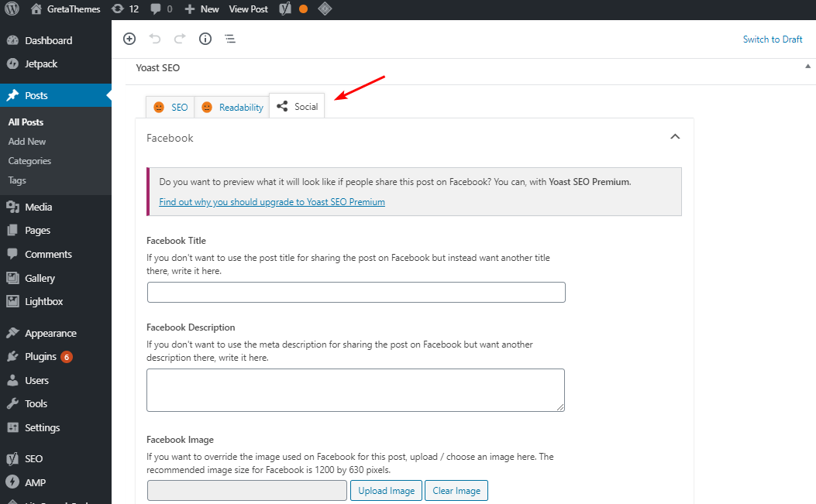Click the redo arrow in editor toolbar

180,39
